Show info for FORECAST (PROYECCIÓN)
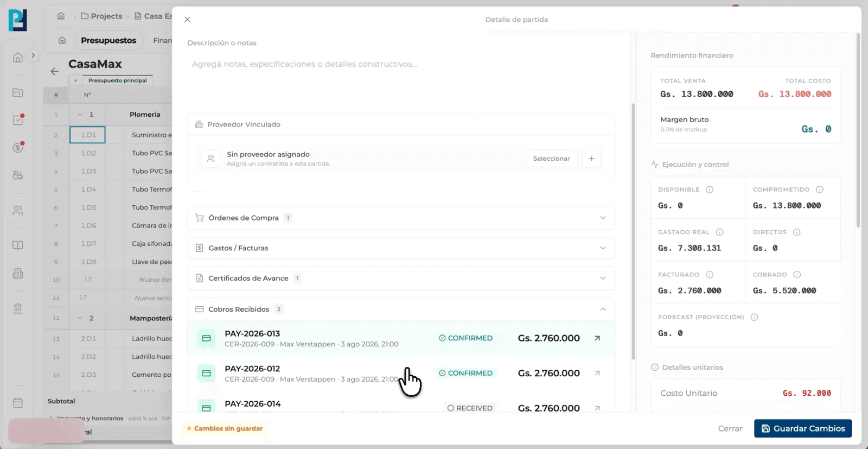Viewport: 868px width, 449px height. coord(754,317)
